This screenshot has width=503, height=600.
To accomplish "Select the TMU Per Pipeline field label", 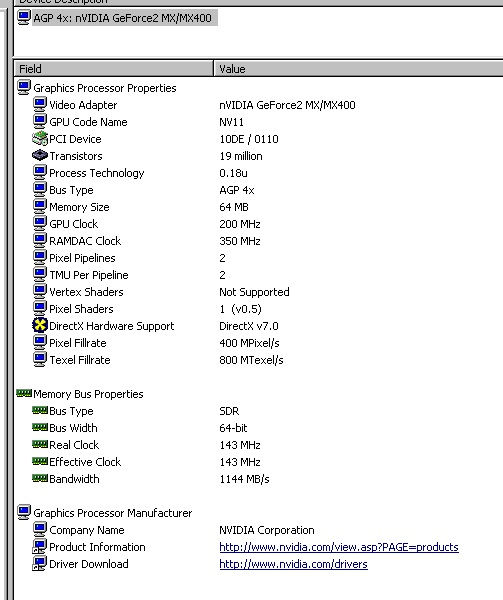I will 89,275.
